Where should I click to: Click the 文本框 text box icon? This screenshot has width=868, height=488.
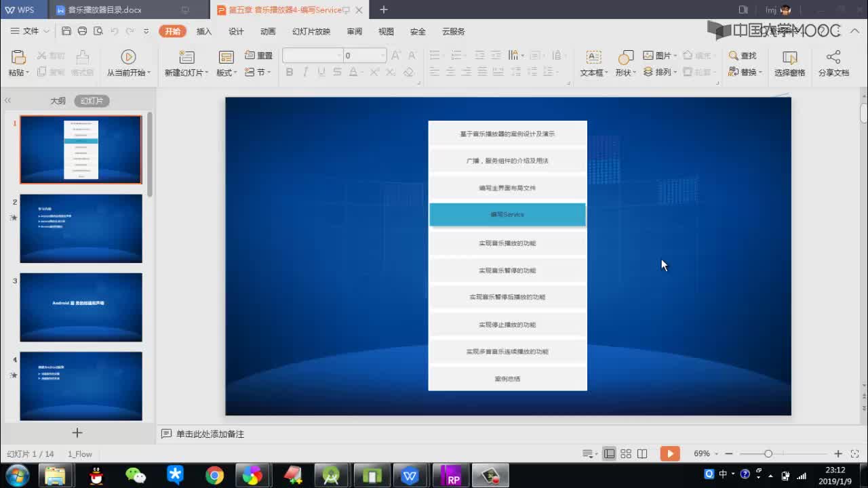click(593, 57)
